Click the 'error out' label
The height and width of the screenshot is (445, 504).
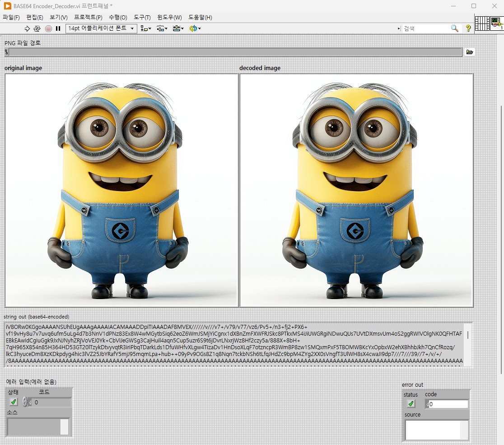click(x=412, y=385)
